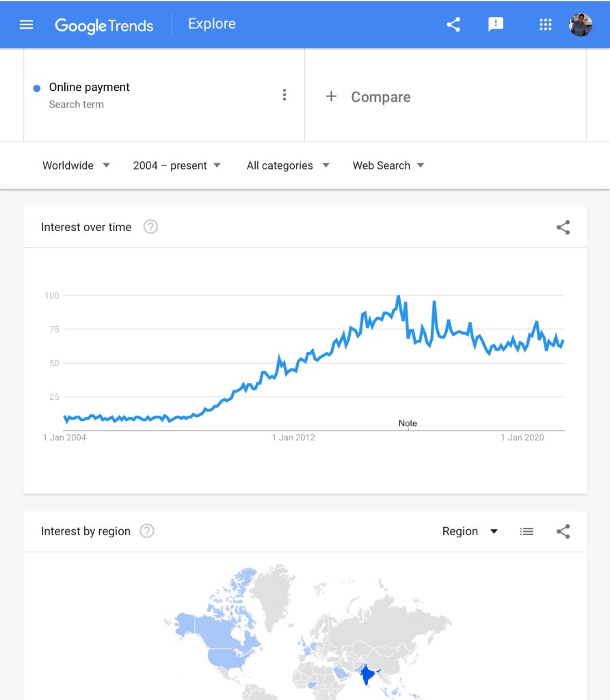Click the Compare add term button
Image resolution: width=610 pixels, height=700 pixels.
pyautogui.click(x=368, y=97)
